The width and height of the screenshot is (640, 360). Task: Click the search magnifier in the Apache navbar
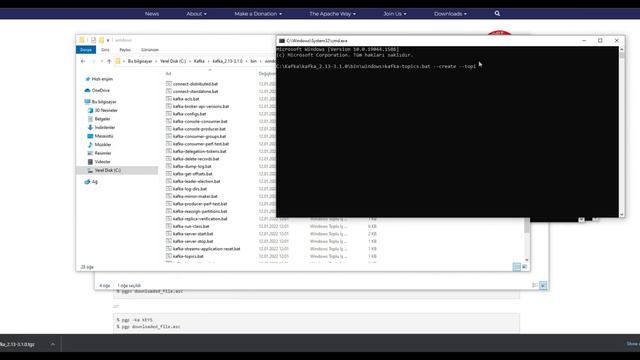[x=497, y=13]
